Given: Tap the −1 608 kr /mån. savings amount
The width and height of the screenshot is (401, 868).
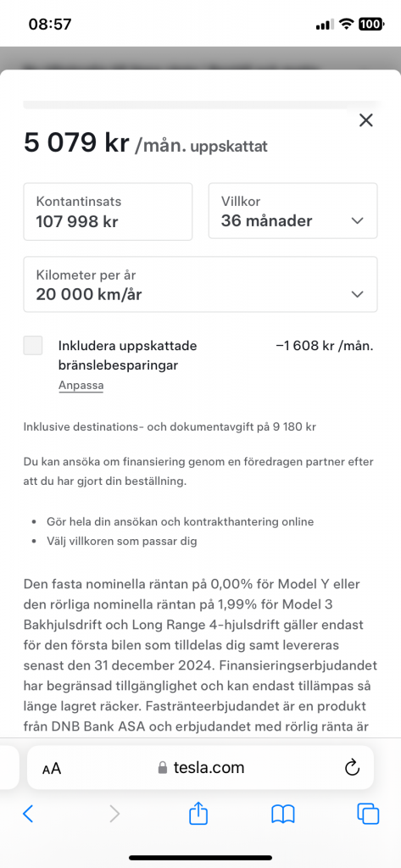Looking at the screenshot, I should [325, 346].
